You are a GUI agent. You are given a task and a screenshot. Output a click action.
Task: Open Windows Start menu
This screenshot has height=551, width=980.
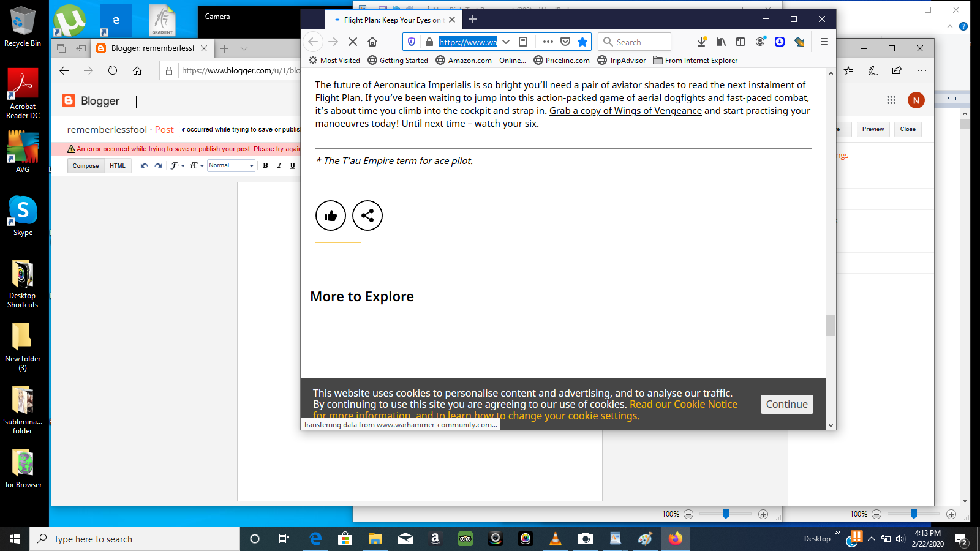(15, 539)
